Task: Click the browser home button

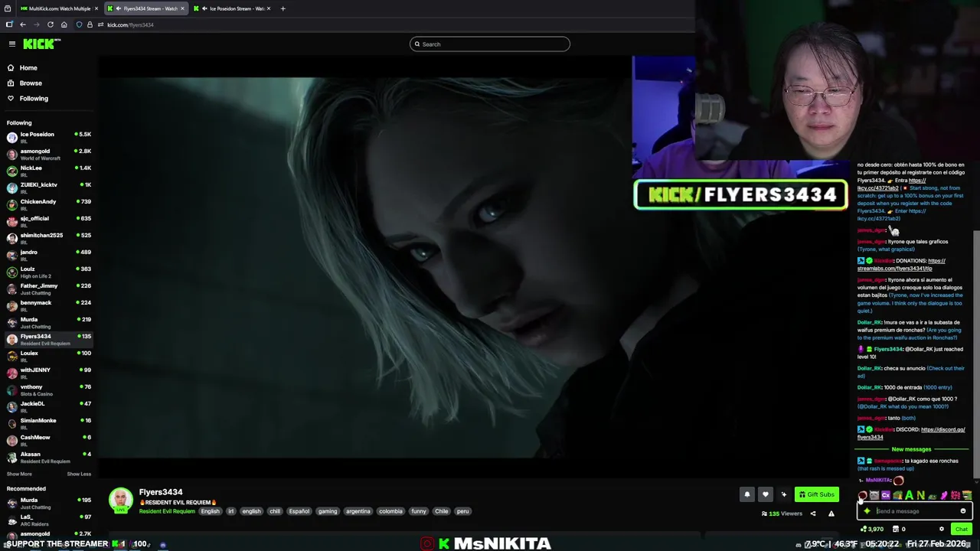Action: coord(64,24)
